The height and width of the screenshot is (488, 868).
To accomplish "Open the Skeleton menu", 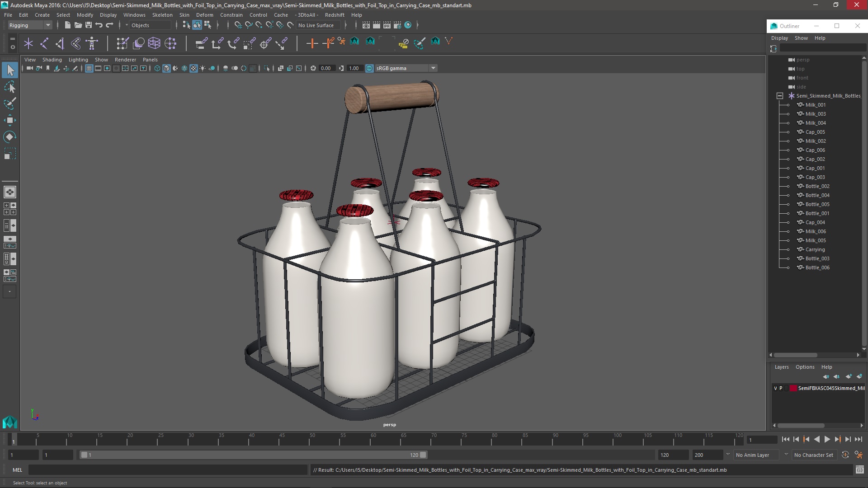I will pos(162,15).
